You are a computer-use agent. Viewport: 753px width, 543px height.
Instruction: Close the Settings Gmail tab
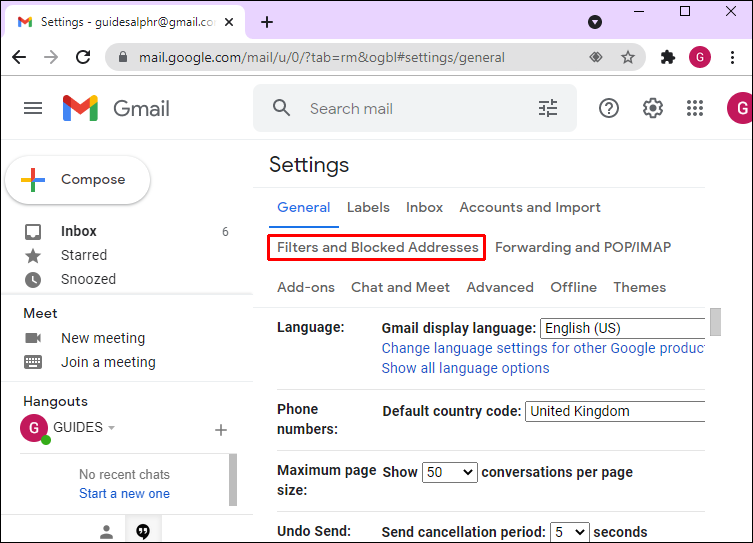coord(229,22)
